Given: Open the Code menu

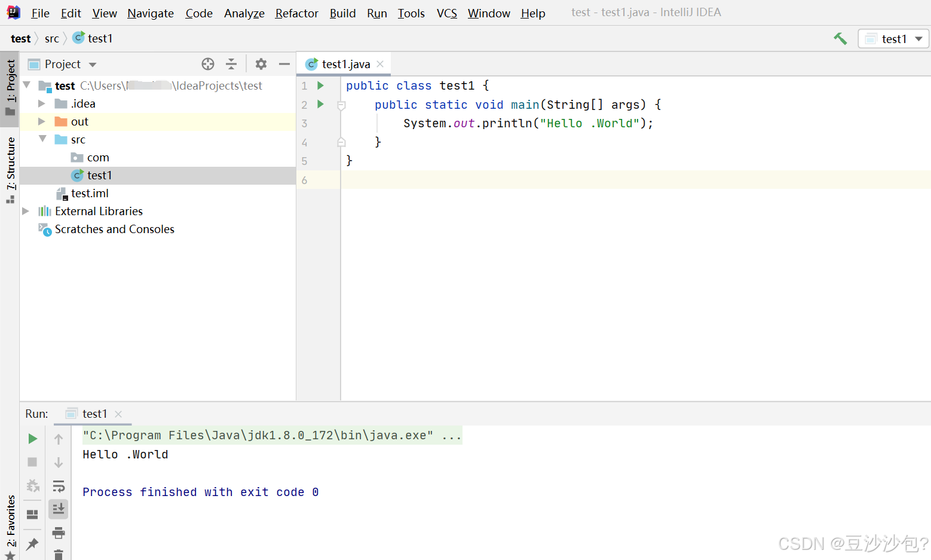Looking at the screenshot, I should (199, 13).
